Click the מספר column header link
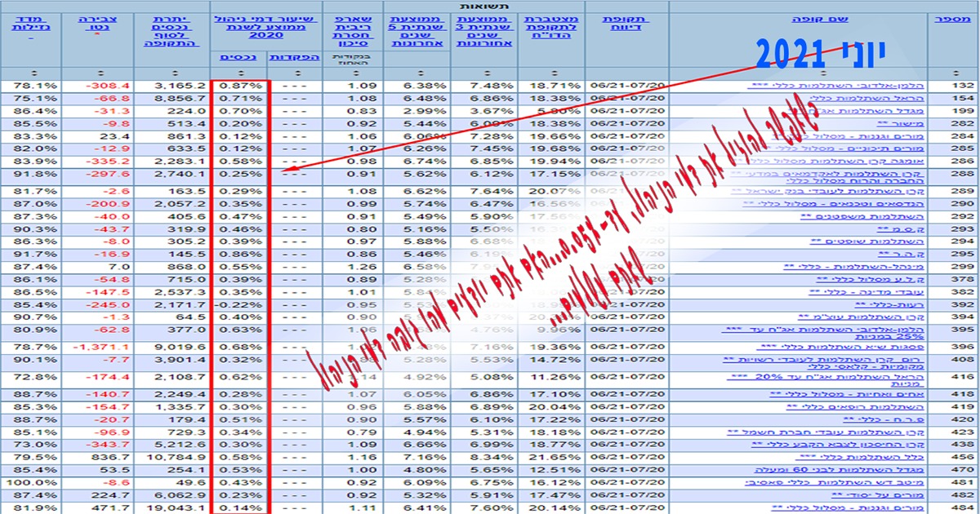 pos(954,17)
